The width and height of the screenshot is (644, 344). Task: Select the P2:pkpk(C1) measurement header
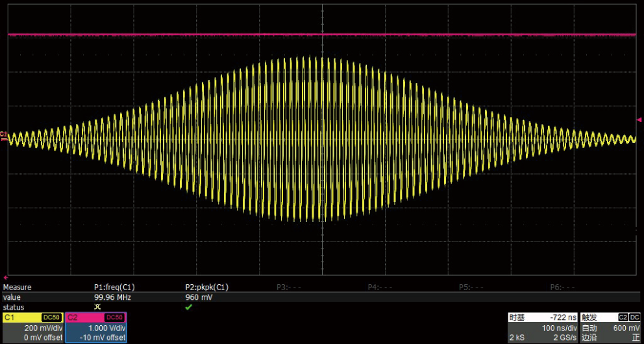tap(206, 287)
